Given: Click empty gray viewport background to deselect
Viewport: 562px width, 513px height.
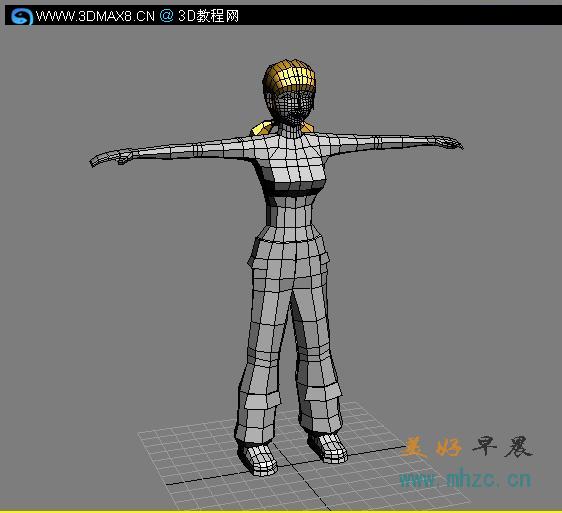Looking at the screenshot, I should [108, 287].
